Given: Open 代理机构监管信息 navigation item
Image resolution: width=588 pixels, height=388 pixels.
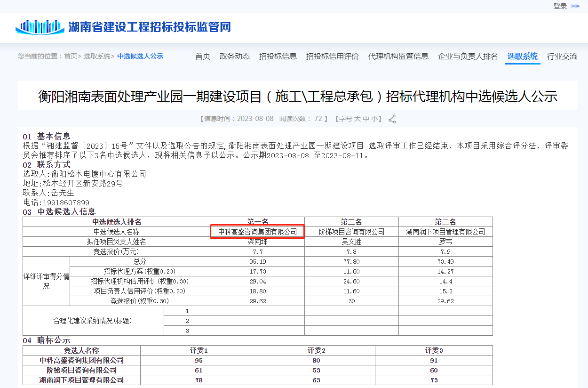Looking at the screenshot, I should pos(398,57).
